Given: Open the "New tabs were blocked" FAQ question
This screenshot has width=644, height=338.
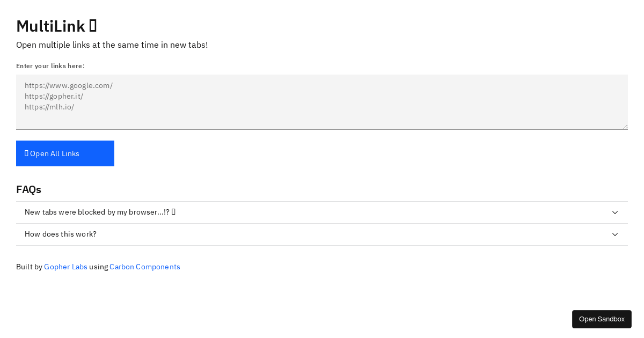Looking at the screenshot, I should 97,212.
